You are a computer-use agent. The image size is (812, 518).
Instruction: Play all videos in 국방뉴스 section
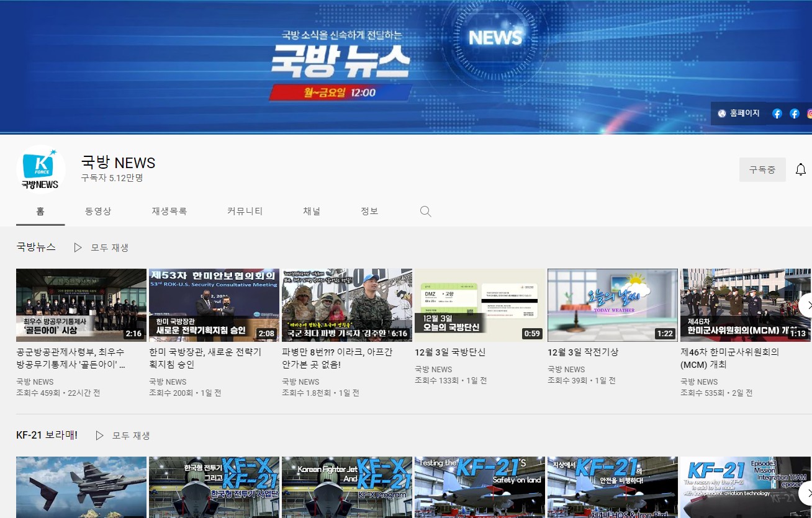click(101, 248)
